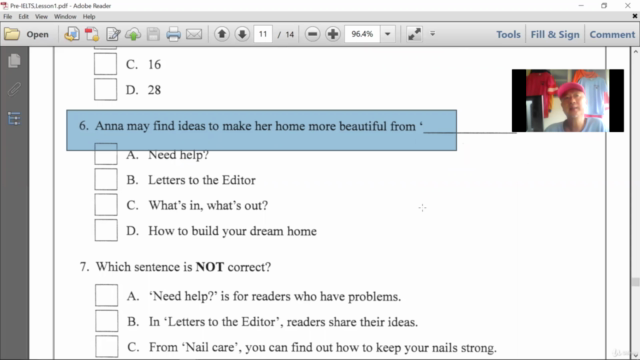Open the Fill & Sign pane

[x=555, y=34]
